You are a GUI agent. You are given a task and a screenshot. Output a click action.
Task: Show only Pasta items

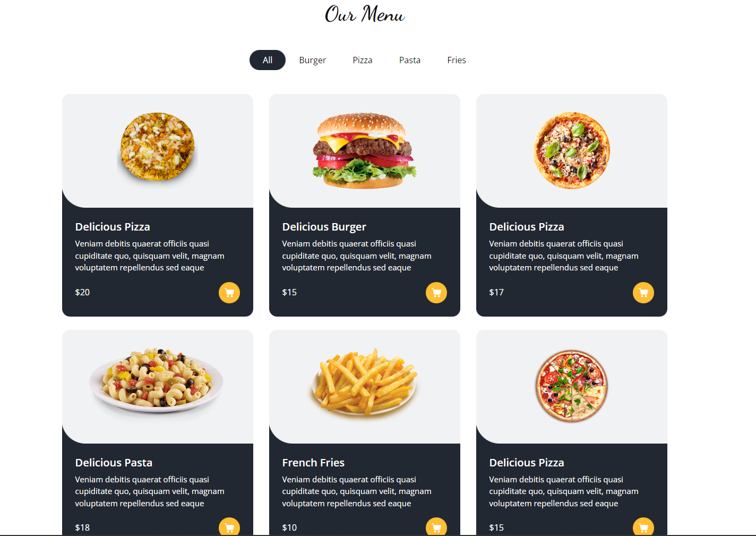pos(410,60)
